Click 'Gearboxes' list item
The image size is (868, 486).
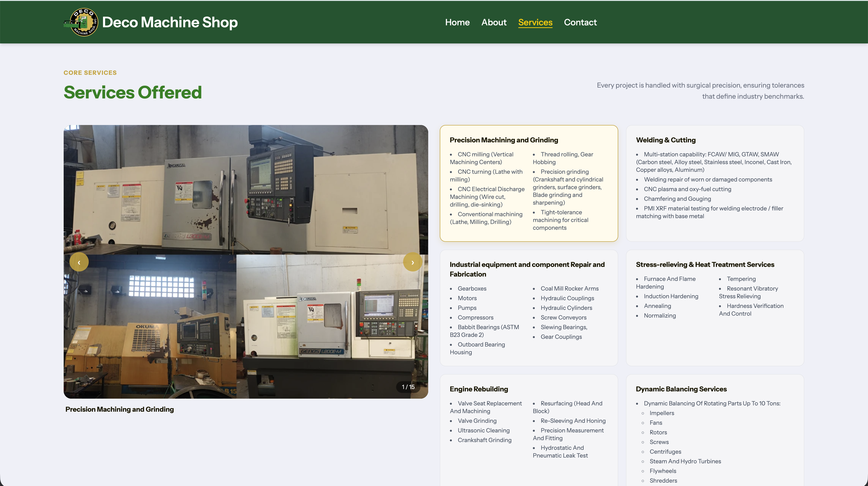tap(472, 288)
